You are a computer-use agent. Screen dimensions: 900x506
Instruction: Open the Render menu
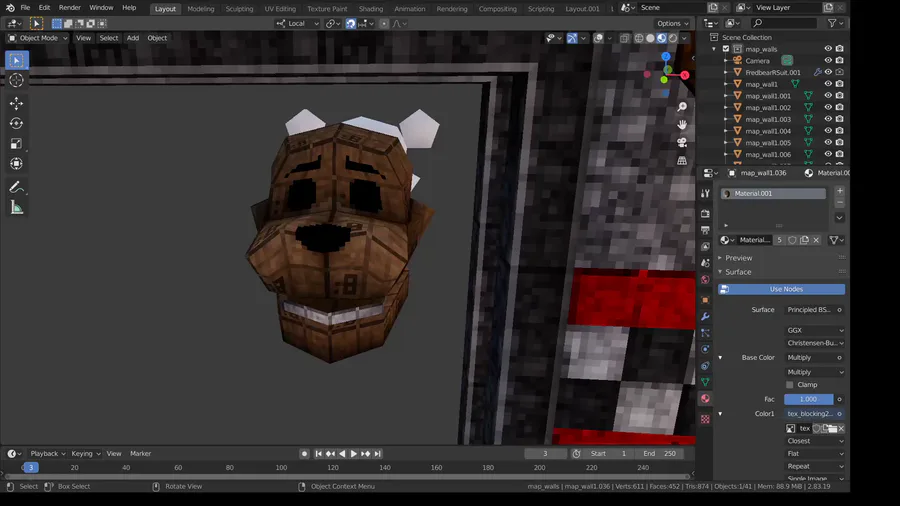click(69, 8)
